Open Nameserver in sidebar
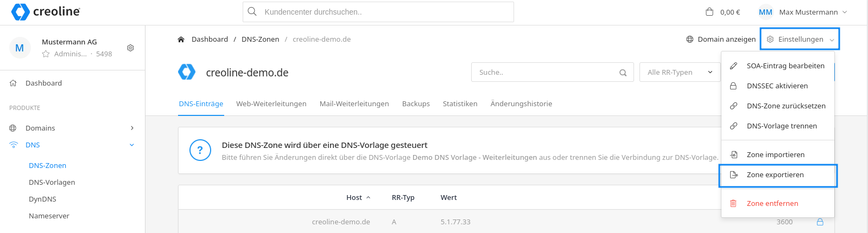Viewport: 868px width, 233px height. [x=49, y=216]
